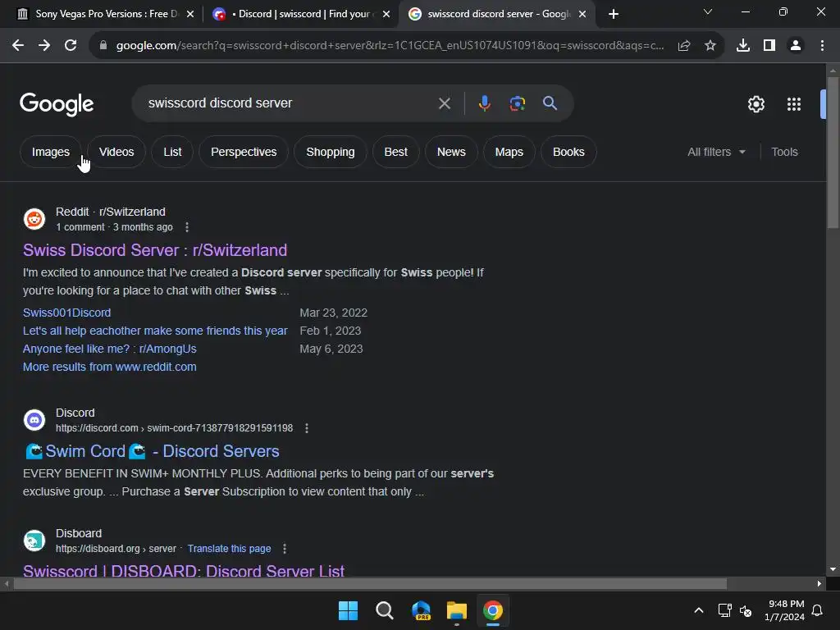Filter results by Images

pyautogui.click(x=50, y=152)
